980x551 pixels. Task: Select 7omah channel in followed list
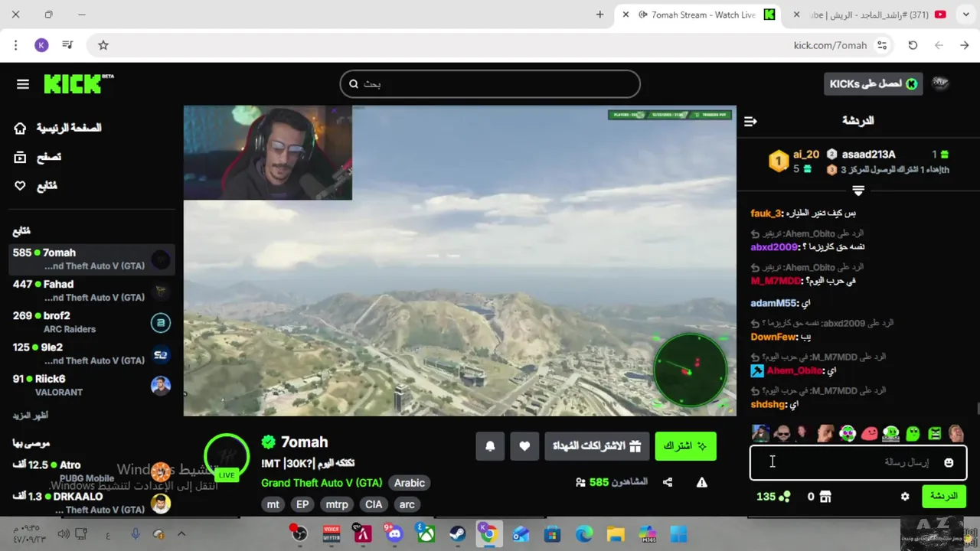92,259
